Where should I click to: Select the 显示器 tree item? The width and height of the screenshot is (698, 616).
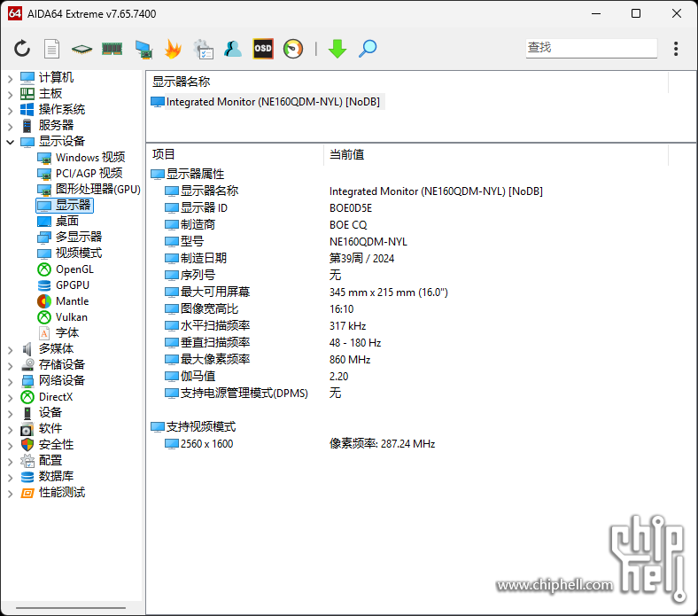[x=65, y=205]
